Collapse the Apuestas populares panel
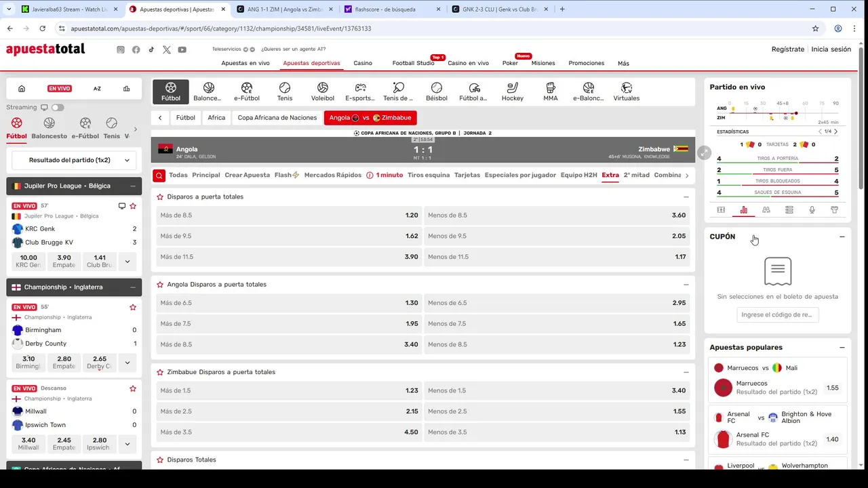This screenshot has height=488, width=868. 842,348
